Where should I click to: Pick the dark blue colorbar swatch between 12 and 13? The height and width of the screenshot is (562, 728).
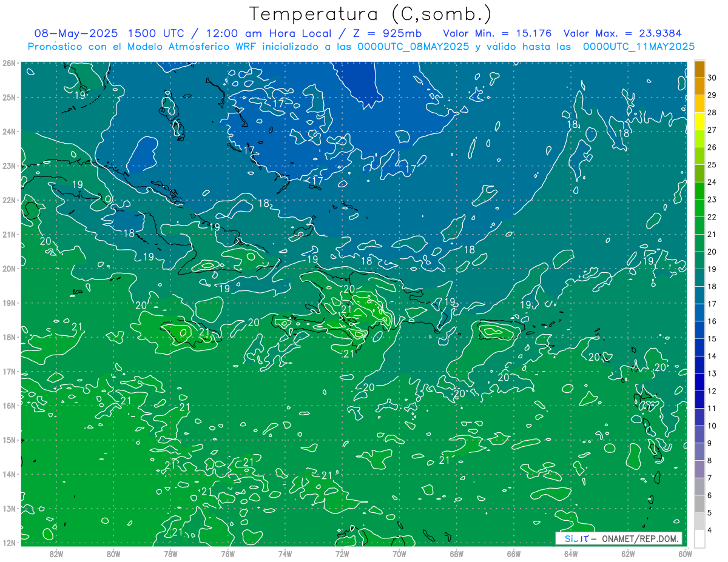coord(699,383)
